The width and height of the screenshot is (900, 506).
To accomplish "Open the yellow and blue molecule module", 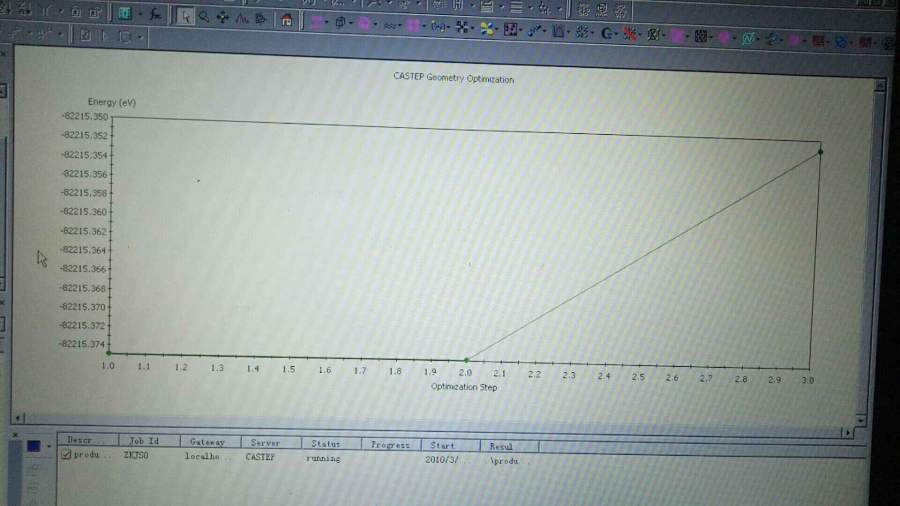I will pos(487,29).
